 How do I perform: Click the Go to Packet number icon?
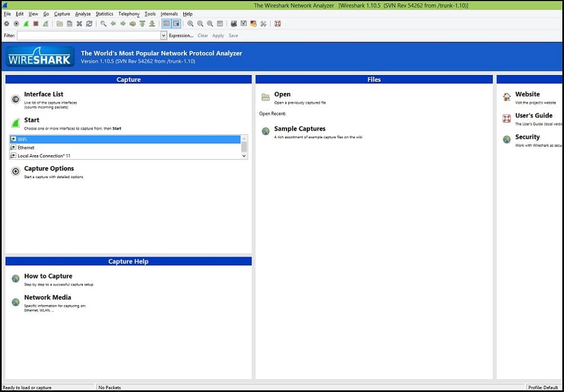tap(133, 24)
